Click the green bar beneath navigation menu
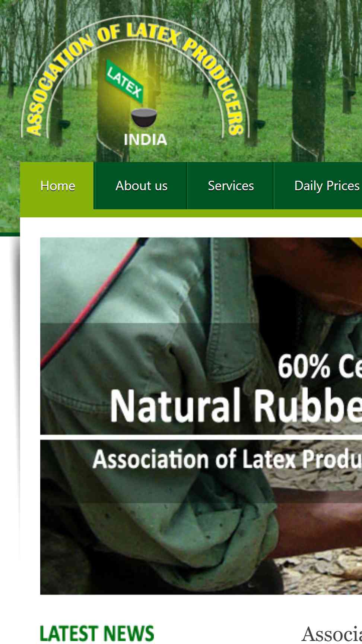 tap(191, 213)
